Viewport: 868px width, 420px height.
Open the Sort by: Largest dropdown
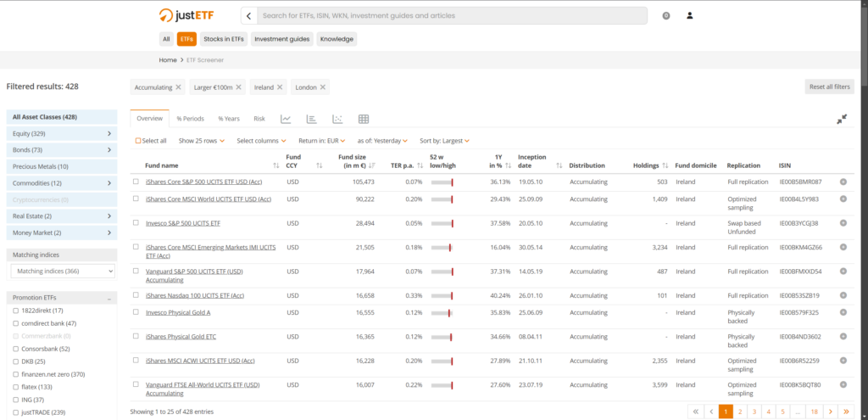point(444,141)
